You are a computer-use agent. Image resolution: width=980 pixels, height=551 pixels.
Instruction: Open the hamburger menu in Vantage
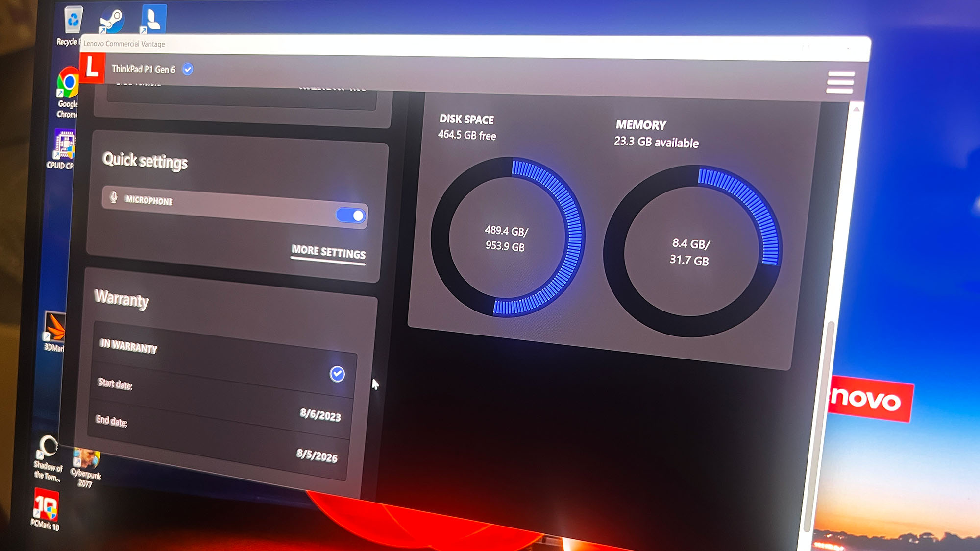click(x=840, y=82)
